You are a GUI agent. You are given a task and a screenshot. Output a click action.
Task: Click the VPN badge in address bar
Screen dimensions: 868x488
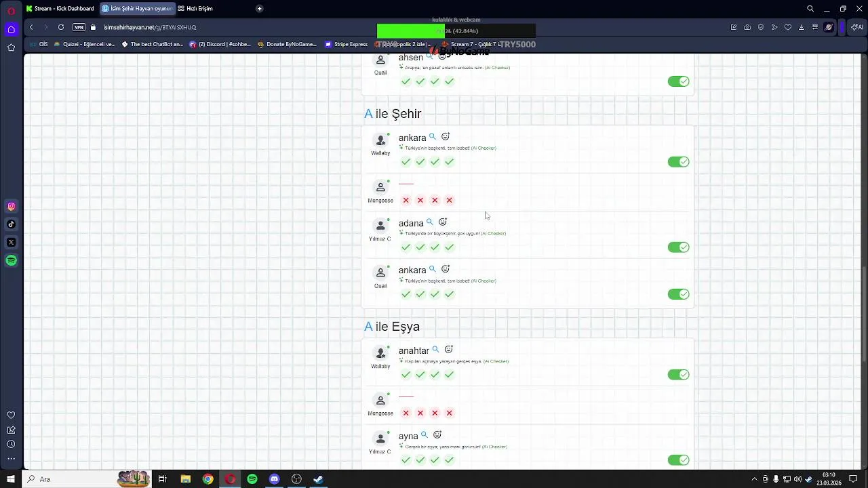coord(79,27)
